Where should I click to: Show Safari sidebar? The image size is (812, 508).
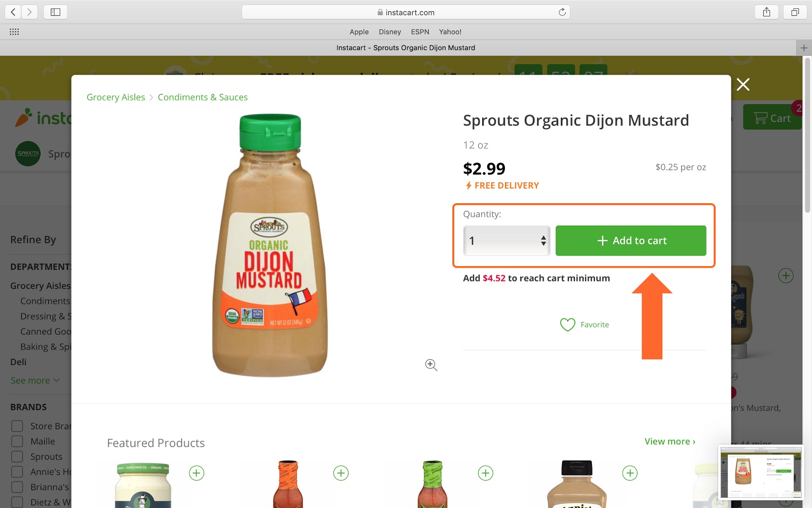click(x=55, y=12)
